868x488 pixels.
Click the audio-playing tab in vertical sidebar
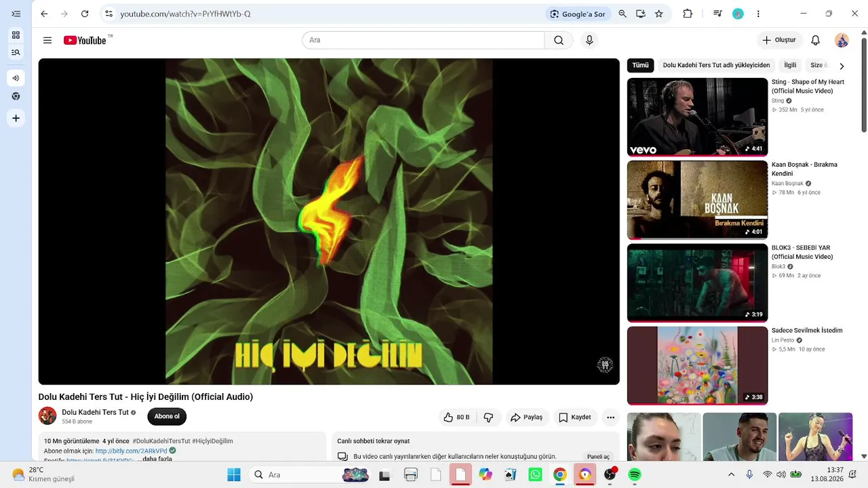click(16, 78)
